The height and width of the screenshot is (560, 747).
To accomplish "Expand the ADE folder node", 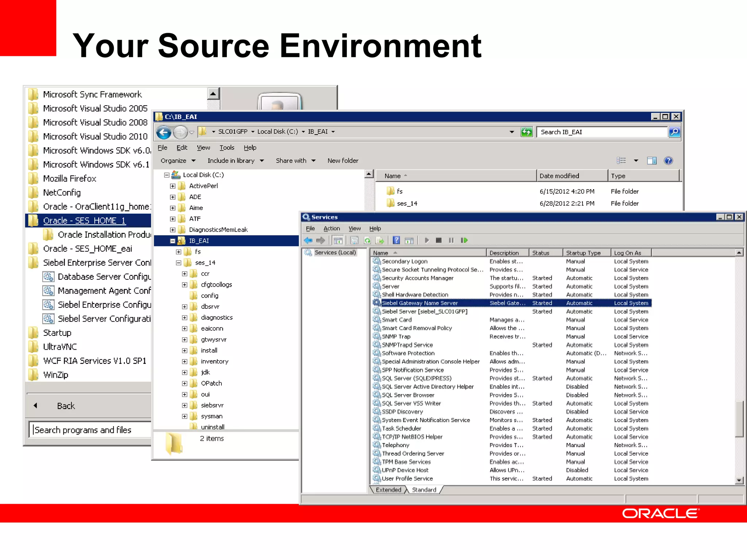I will [x=173, y=197].
